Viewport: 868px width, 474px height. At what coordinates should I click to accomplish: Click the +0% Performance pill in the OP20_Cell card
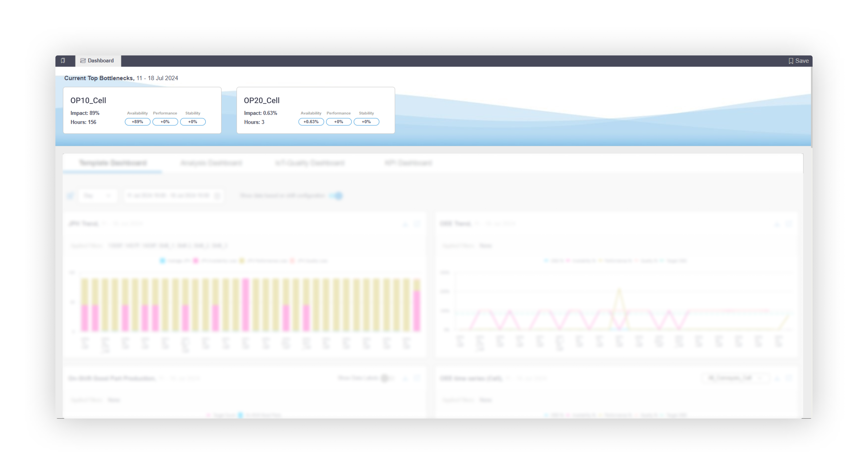(339, 122)
